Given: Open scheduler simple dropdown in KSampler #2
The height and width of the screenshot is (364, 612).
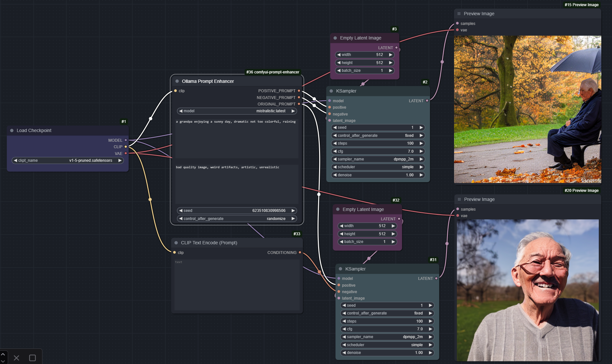Looking at the screenshot, I should [x=378, y=167].
